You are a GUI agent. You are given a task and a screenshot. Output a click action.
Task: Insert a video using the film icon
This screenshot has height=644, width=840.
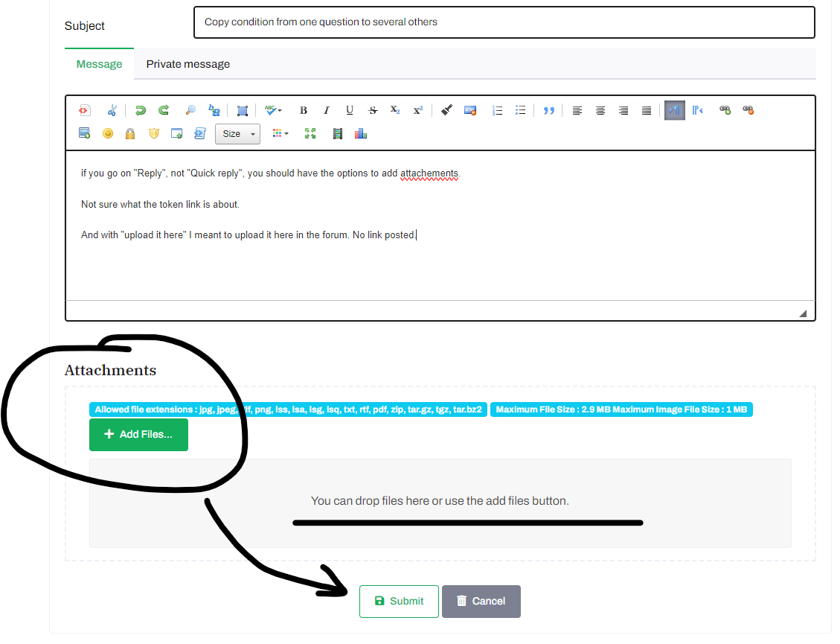click(x=338, y=134)
